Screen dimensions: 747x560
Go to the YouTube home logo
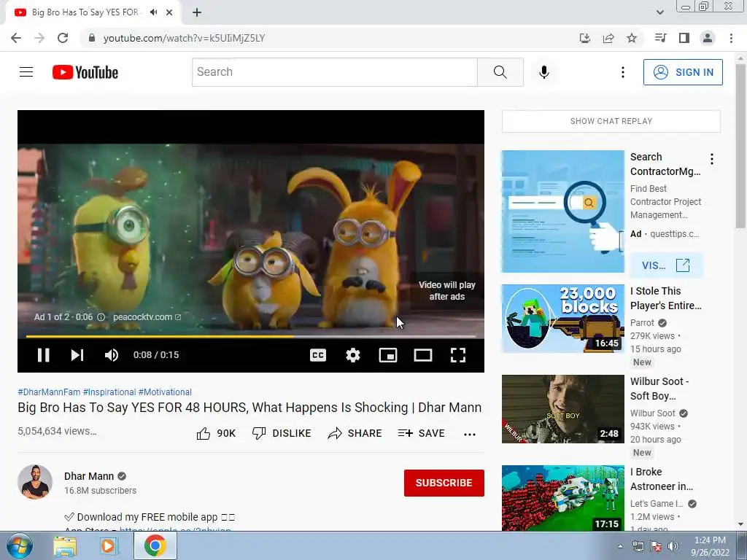(85, 72)
